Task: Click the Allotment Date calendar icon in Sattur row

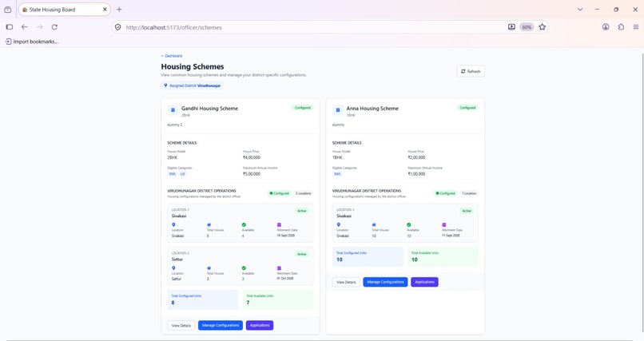Action: click(280, 268)
